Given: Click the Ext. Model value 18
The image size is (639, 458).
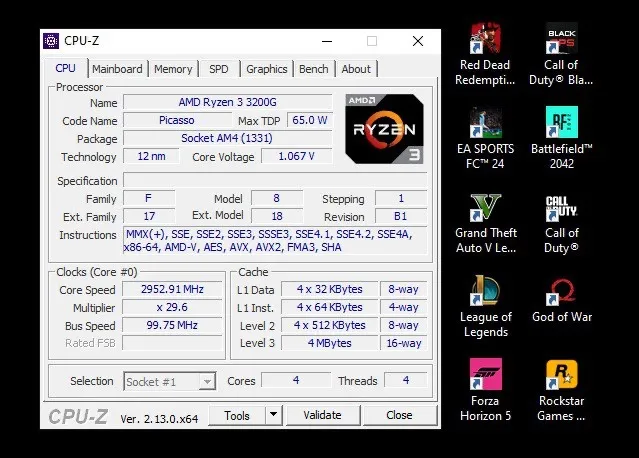Looking at the screenshot, I should 277,216.
